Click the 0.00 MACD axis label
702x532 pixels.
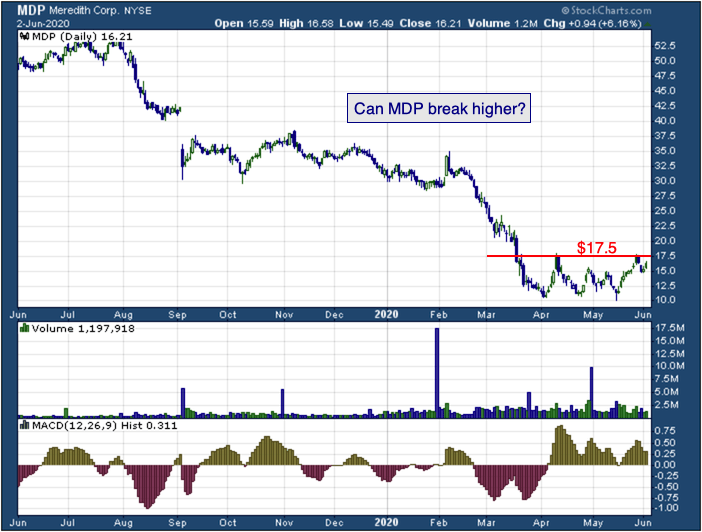[665, 465]
